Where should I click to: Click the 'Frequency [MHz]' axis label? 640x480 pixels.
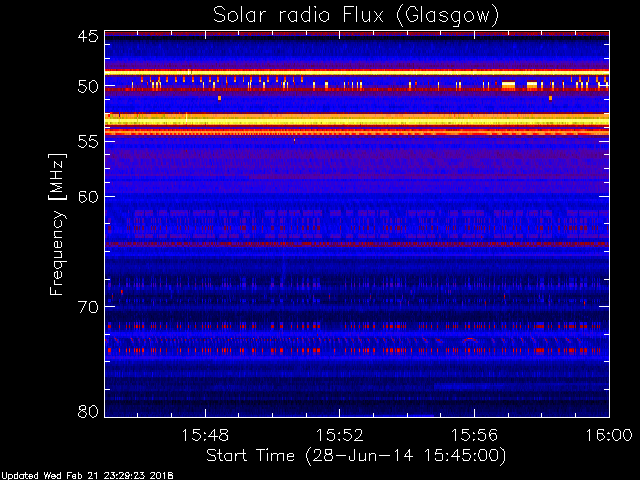click(x=57, y=224)
